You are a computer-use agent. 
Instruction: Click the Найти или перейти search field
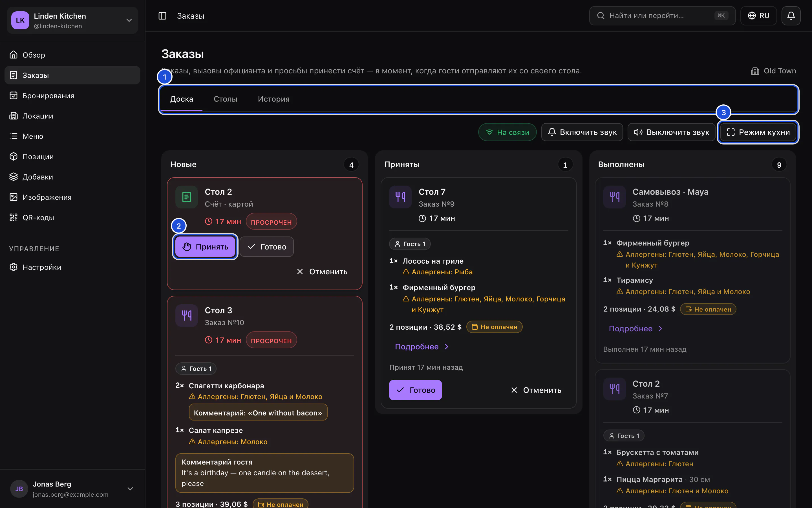(x=662, y=16)
